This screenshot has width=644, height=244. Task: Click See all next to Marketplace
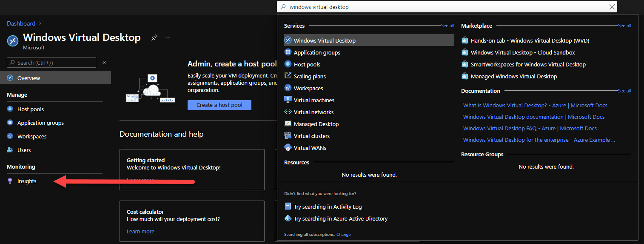click(624, 26)
